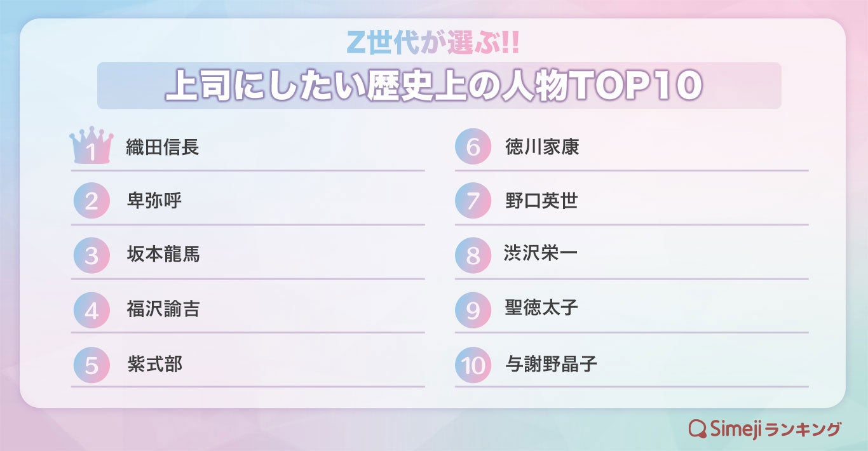The image size is (868, 451).
Task: Click the number 6 rank badge
Action: (473, 147)
